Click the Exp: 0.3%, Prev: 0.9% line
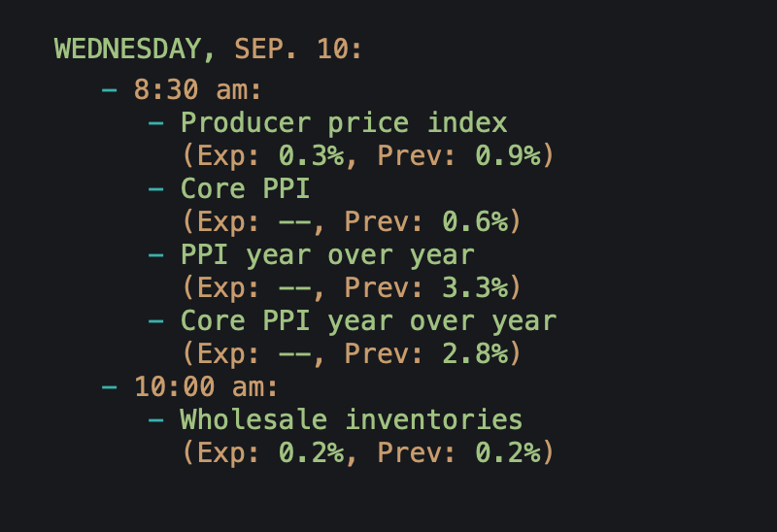Screen dimensions: 777x532 [x=368, y=155]
